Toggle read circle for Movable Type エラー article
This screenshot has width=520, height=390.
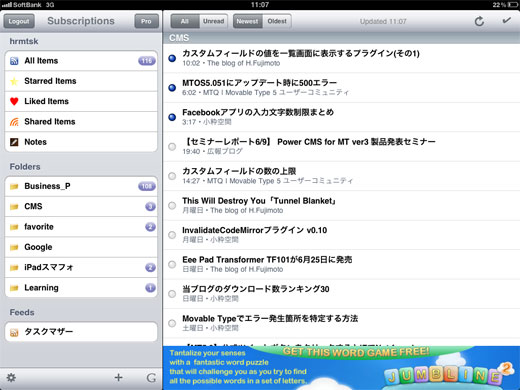click(x=172, y=323)
